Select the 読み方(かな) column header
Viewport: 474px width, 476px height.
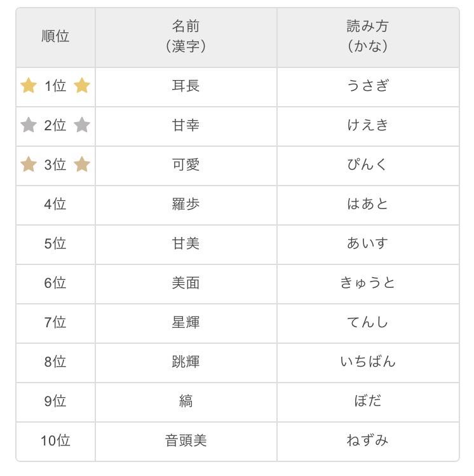point(368,37)
